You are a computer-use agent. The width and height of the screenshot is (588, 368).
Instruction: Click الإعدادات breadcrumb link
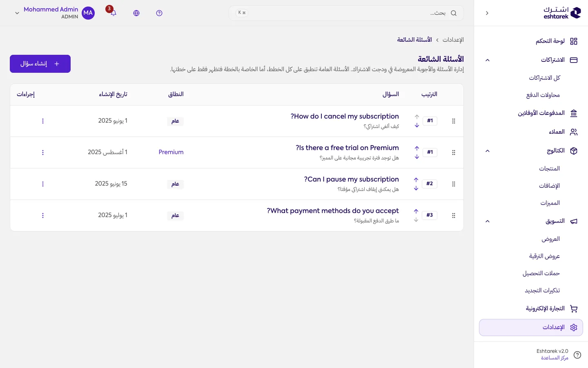(453, 40)
